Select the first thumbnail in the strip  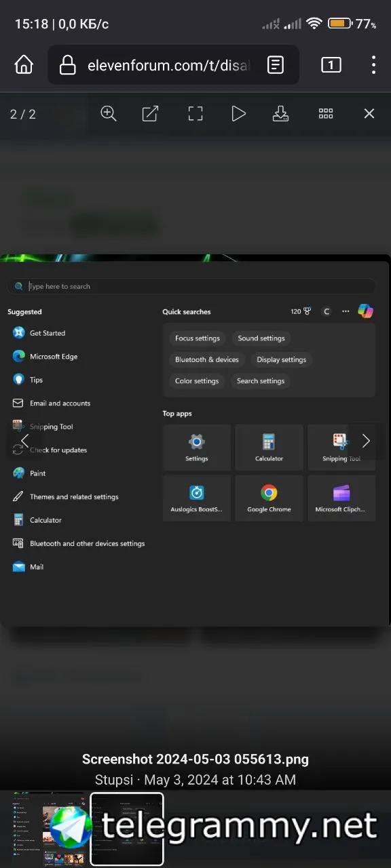(x=49, y=829)
